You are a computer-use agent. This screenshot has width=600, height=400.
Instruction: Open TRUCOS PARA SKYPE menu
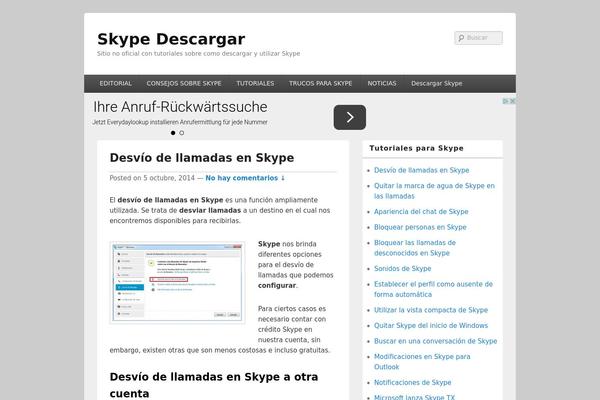click(x=321, y=83)
